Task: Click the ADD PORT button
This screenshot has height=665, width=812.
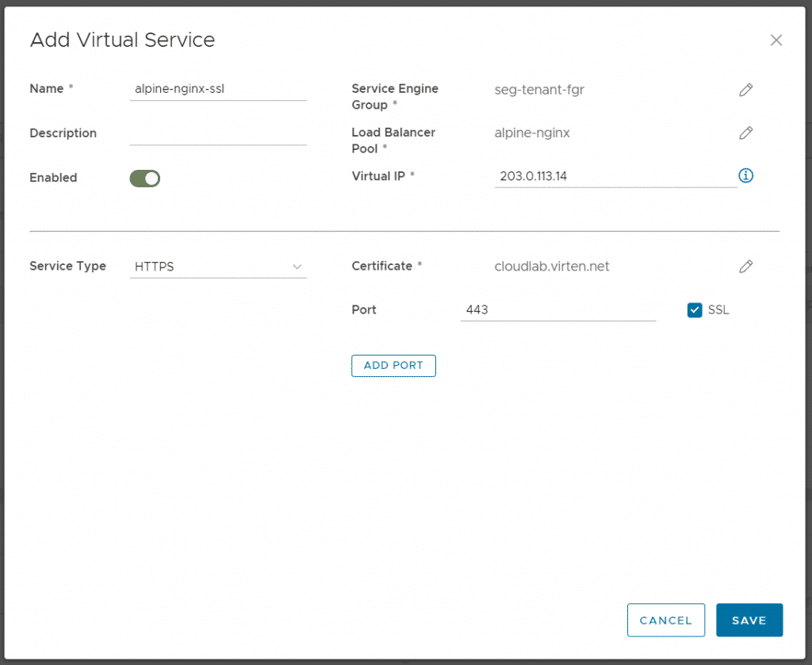Action: [393, 365]
